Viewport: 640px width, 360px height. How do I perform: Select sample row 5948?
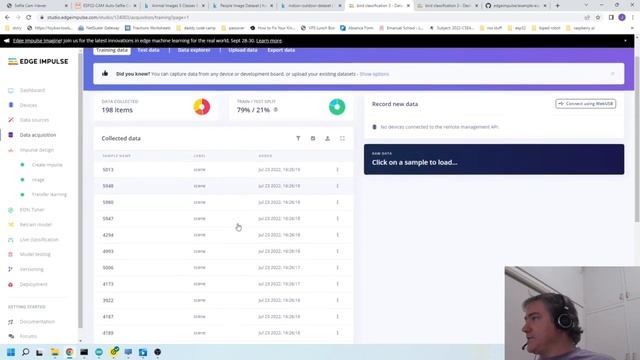[x=224, y=186]
